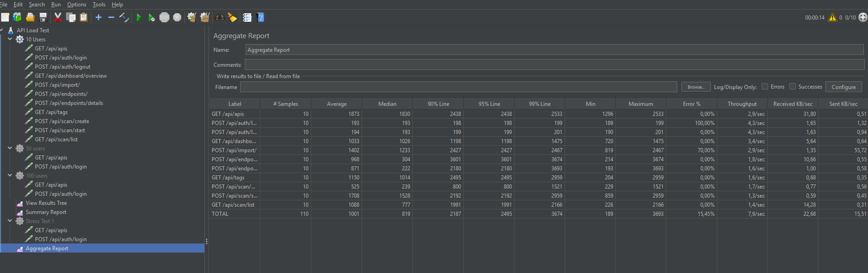868x273 pixels.
Task: Click yellow warning triangle log indicator
Action: pyautogui.click(x=832, y=18)
